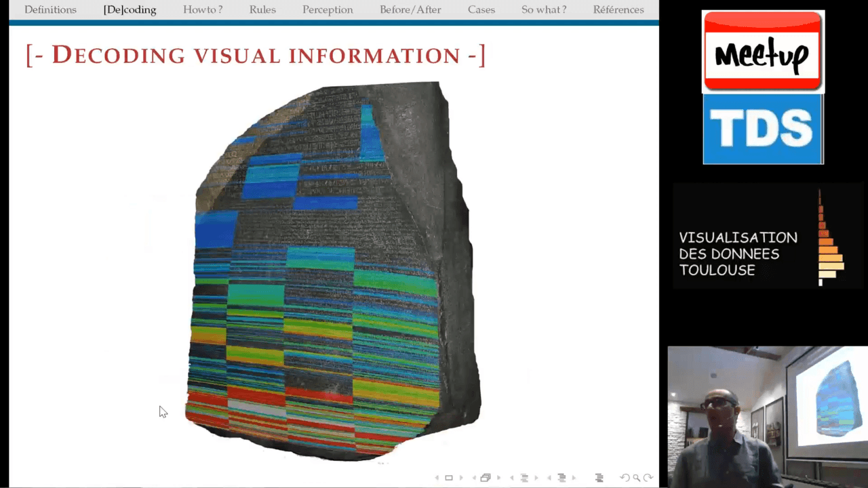
Task: Jump to the Howto? section
Action: pyautogui.click(x=203, y=9)
